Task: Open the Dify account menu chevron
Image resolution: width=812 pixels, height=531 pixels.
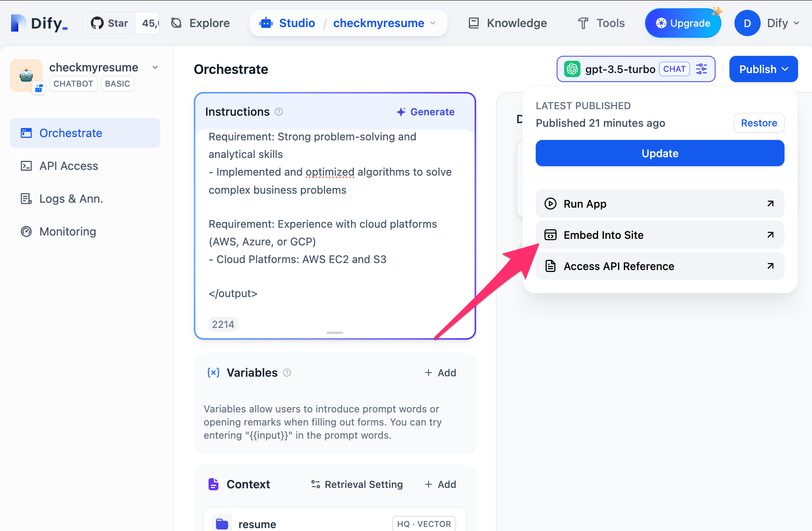Action: (x=796, y=23)
